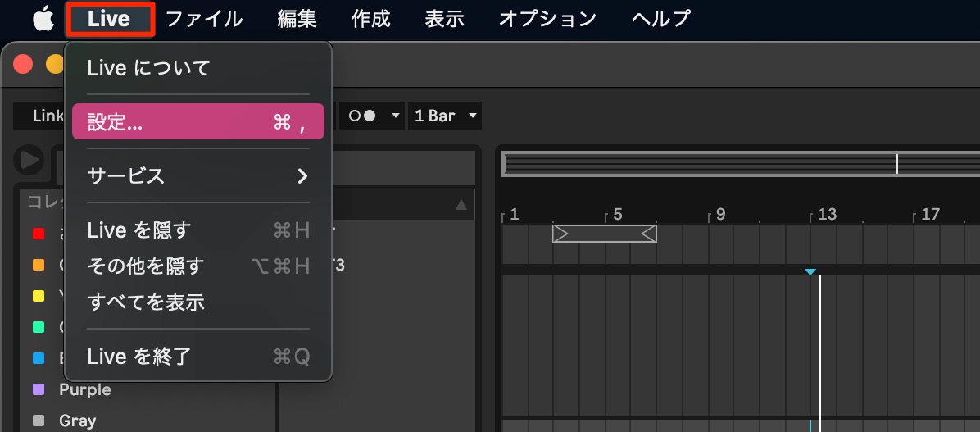This screenshot has width=980, height=432.
Task: Click the arrangement overview bar
Action: click(741, 164)
